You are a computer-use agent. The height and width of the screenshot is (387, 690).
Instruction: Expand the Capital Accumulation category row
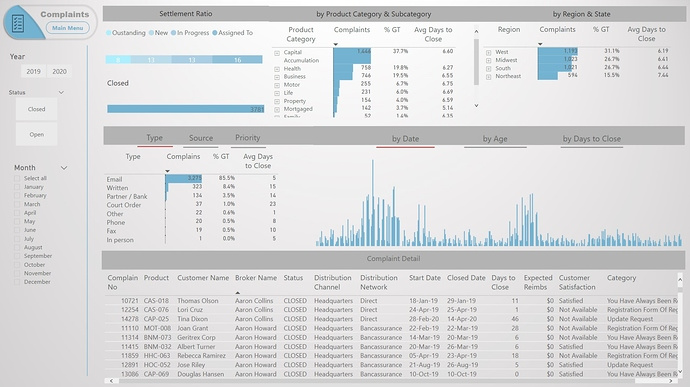coord(277,53)
